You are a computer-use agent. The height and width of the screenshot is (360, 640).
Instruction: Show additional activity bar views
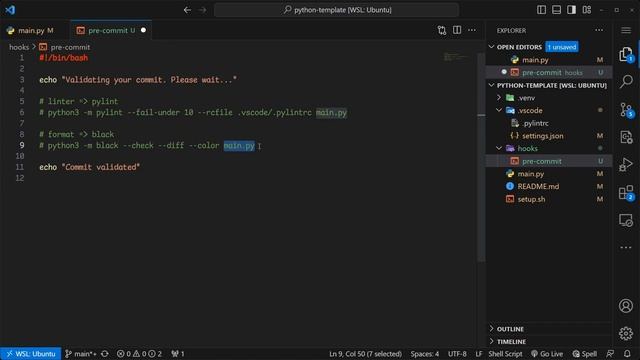tap(626, 247)
